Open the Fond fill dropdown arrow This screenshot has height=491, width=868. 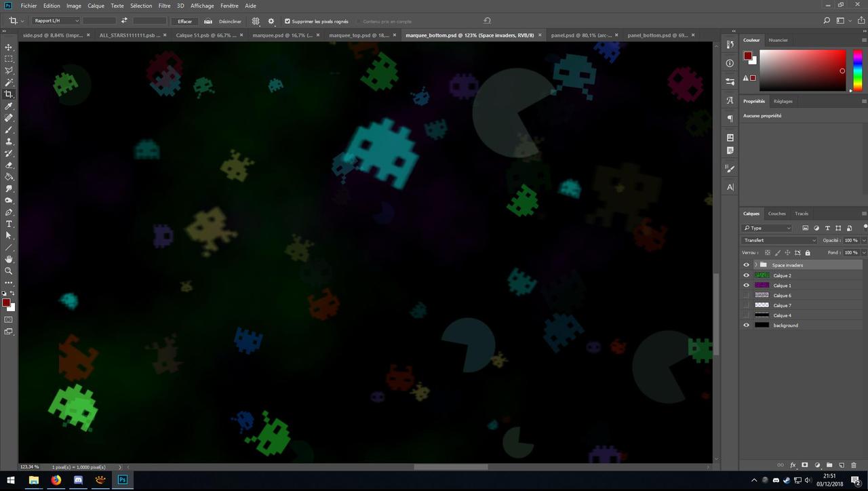(863, 252)
